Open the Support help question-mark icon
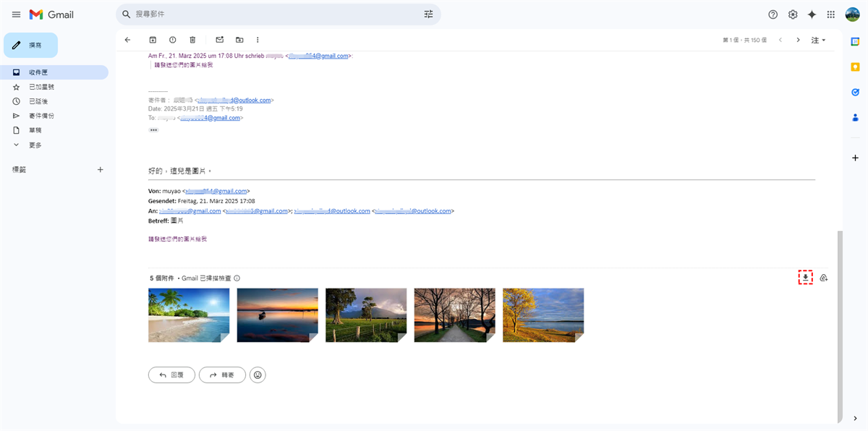This screenshot has width=868, height=431. pyautogui.click(x=773, y=14)
